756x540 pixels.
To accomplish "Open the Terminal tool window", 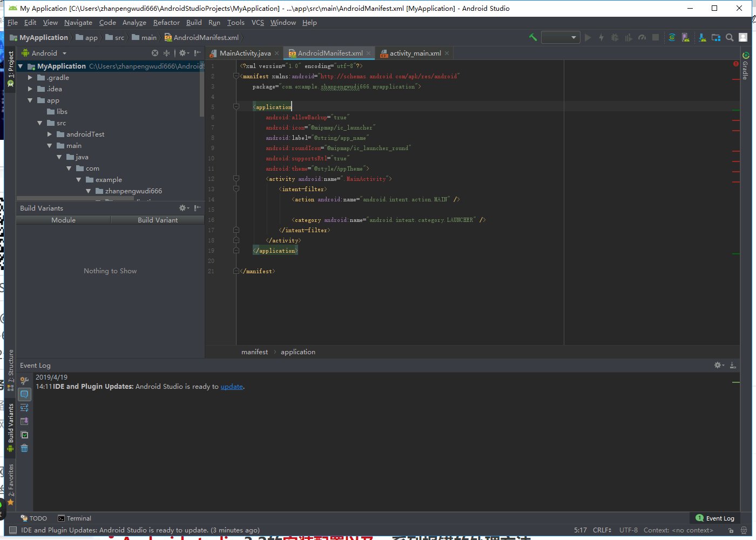I will (75, 518).
